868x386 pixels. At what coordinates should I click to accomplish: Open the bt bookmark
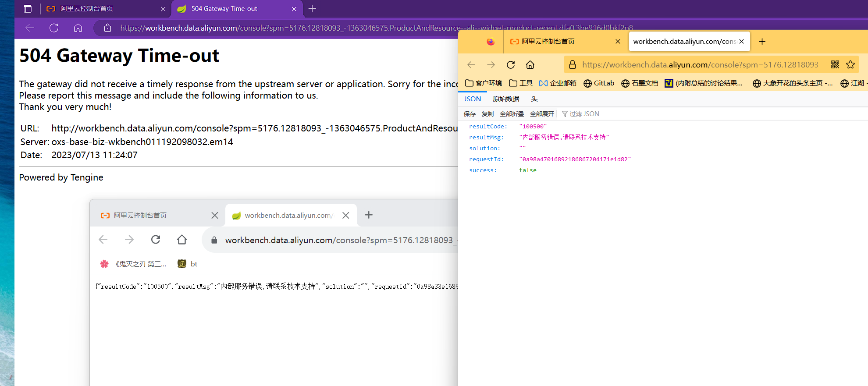[x=188, y=264]
